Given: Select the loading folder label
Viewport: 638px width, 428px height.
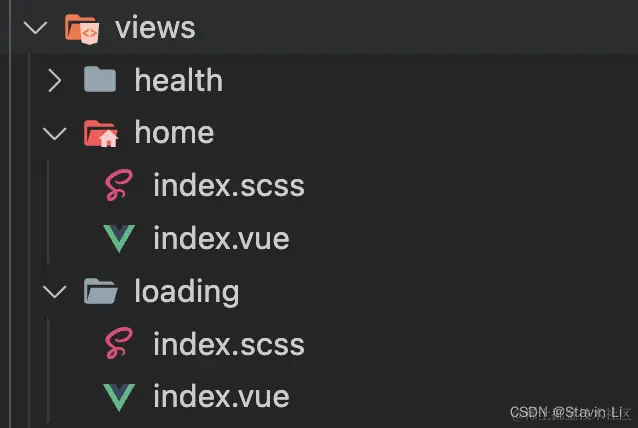Looking at the screenshot, I should pyautogui.click(x=187, y=292).
